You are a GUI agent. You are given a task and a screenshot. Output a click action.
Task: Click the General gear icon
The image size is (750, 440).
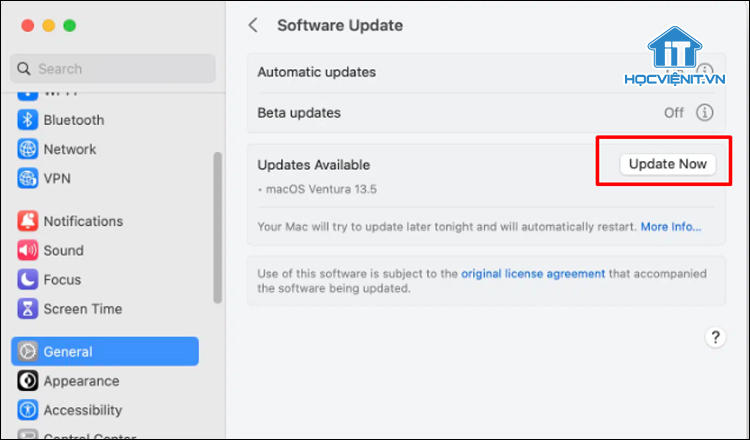(28, 352)
